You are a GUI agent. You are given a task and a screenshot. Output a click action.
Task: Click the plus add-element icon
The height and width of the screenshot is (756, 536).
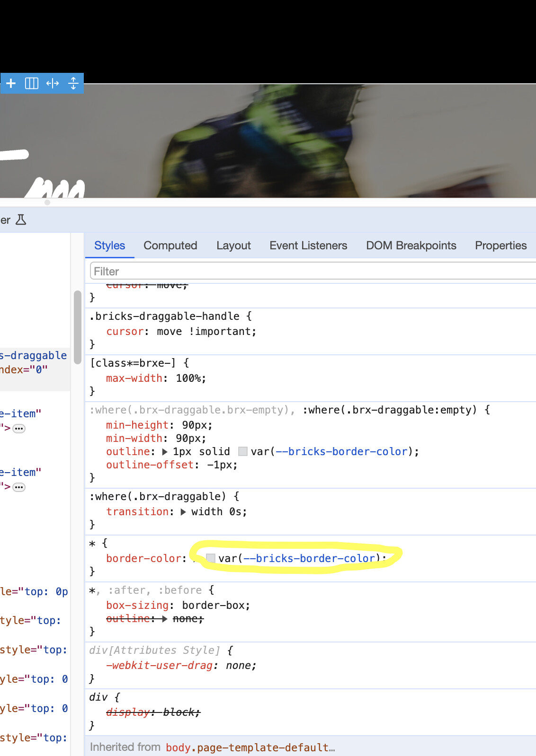[x=11, y=83]
